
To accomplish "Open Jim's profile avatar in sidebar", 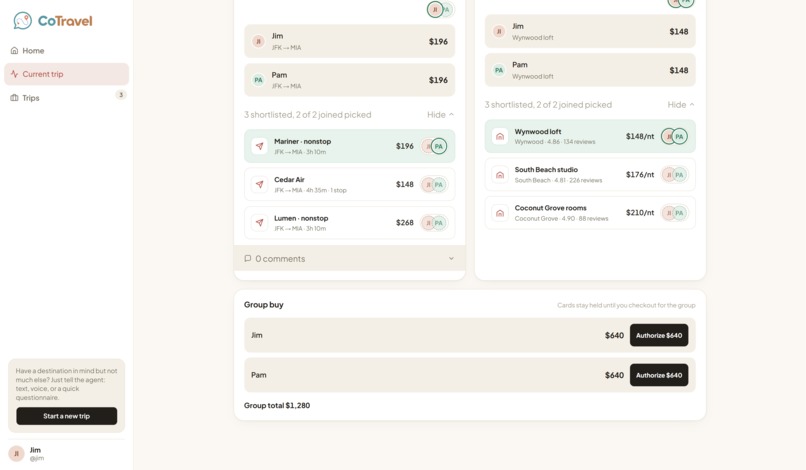I will [16, 454].
